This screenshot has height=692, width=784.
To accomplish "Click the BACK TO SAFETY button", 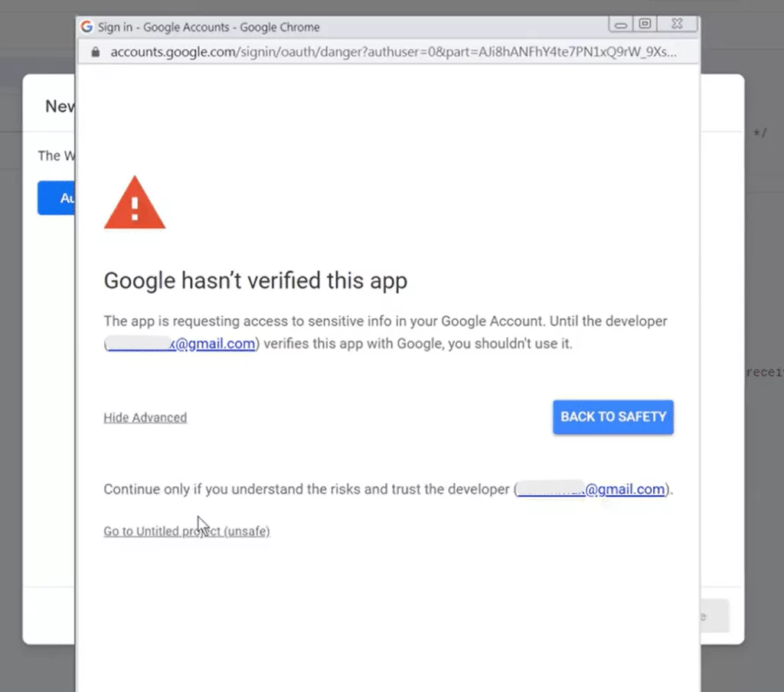I will tap(613, 417).
